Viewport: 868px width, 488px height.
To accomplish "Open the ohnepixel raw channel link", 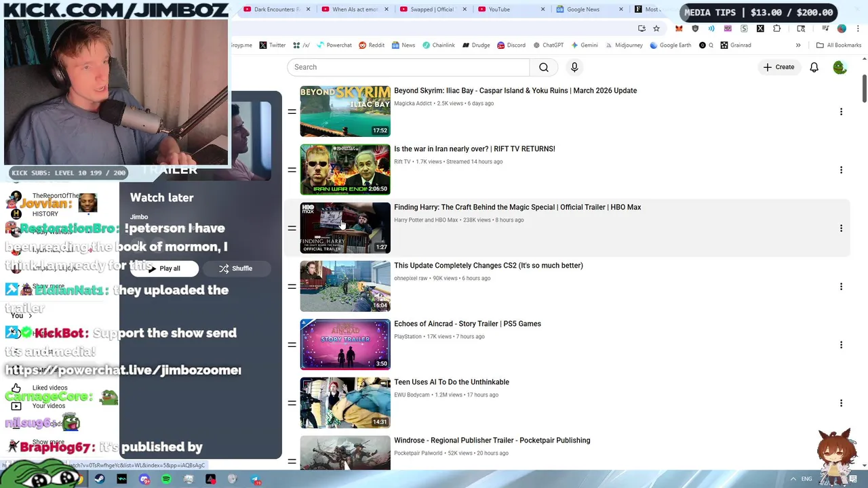I will (411, 279).
